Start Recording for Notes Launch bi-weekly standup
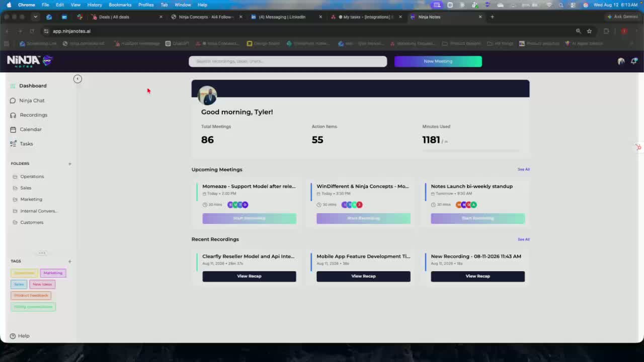This screenshot has height=362, width=644. (x=477, y=218)
